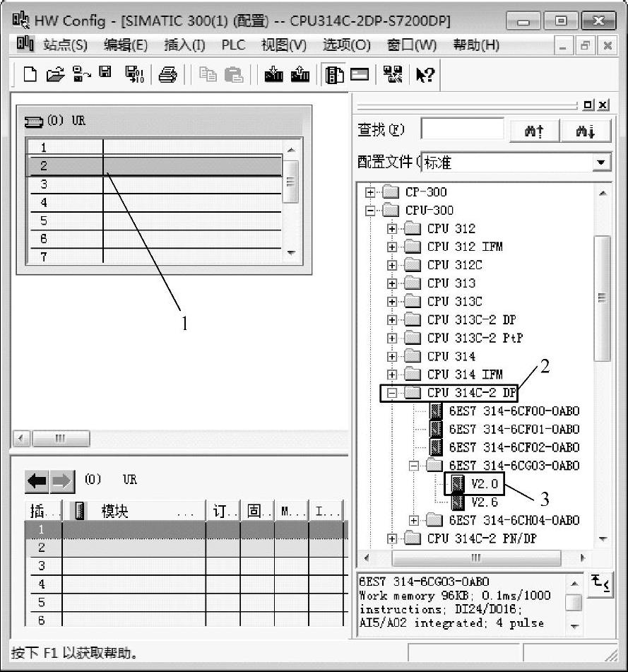Image resolution: width=628 pixels, height=672 pixels.
Task: Expand the CP-300 folder
Action: point(370,192)
